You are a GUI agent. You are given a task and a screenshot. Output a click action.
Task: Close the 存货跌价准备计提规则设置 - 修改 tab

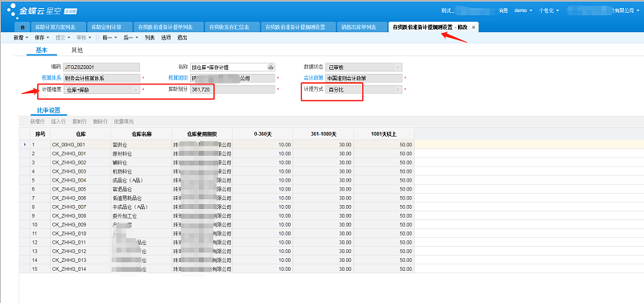pos(473,27)
